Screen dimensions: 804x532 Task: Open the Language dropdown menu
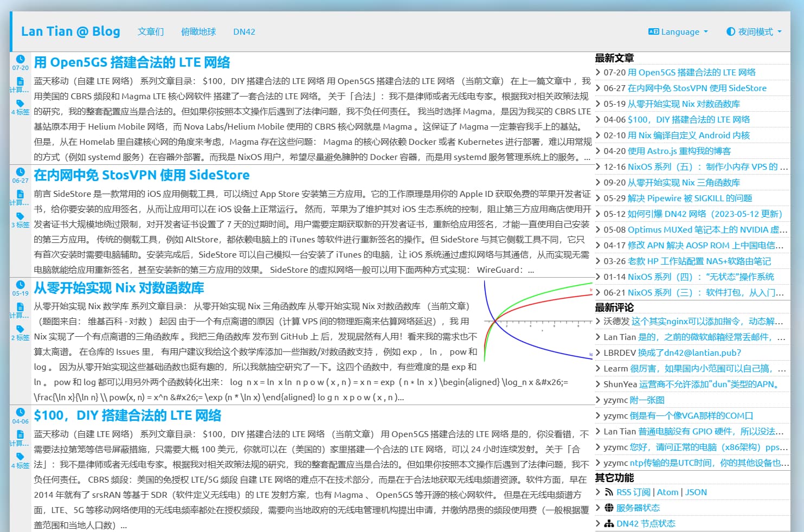(678, 31)
